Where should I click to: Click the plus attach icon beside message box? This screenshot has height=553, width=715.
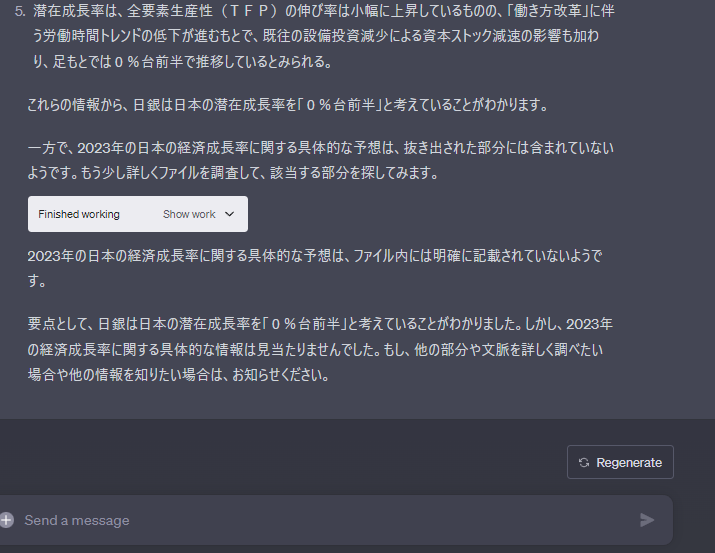pyautogui.click(x=6, y=520)
